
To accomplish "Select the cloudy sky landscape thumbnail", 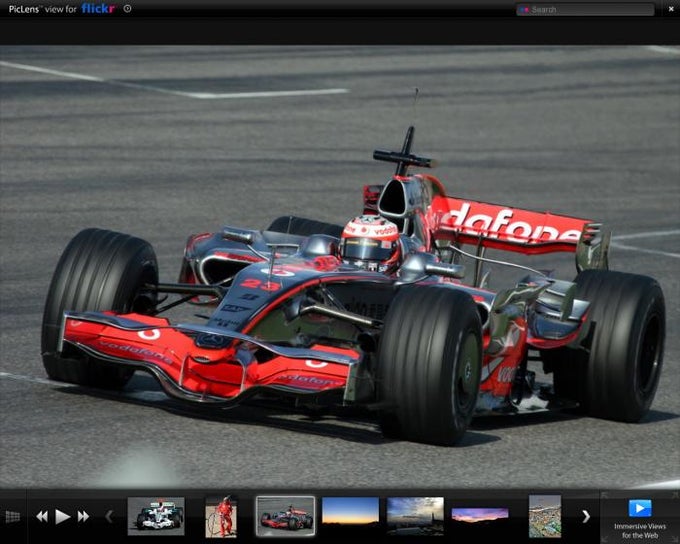I will pyautogui.click(x=415, y=516).
